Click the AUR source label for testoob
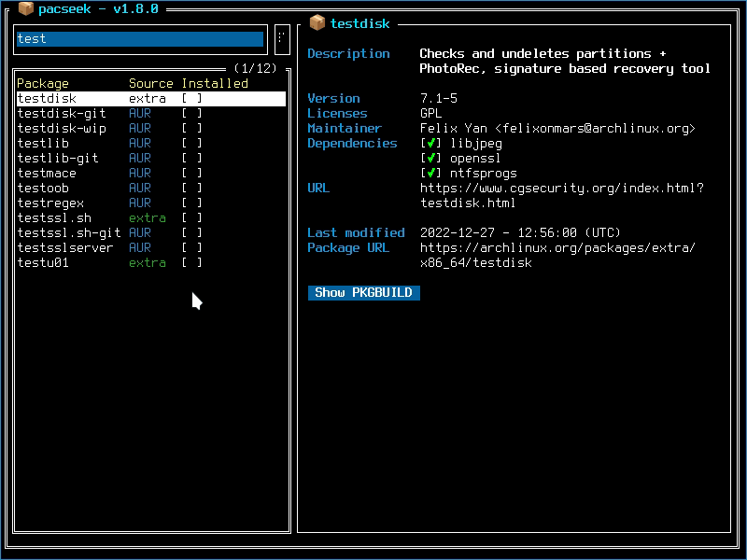Image resolution: width=747 pixels, height=560 pixels. point(139,188)
